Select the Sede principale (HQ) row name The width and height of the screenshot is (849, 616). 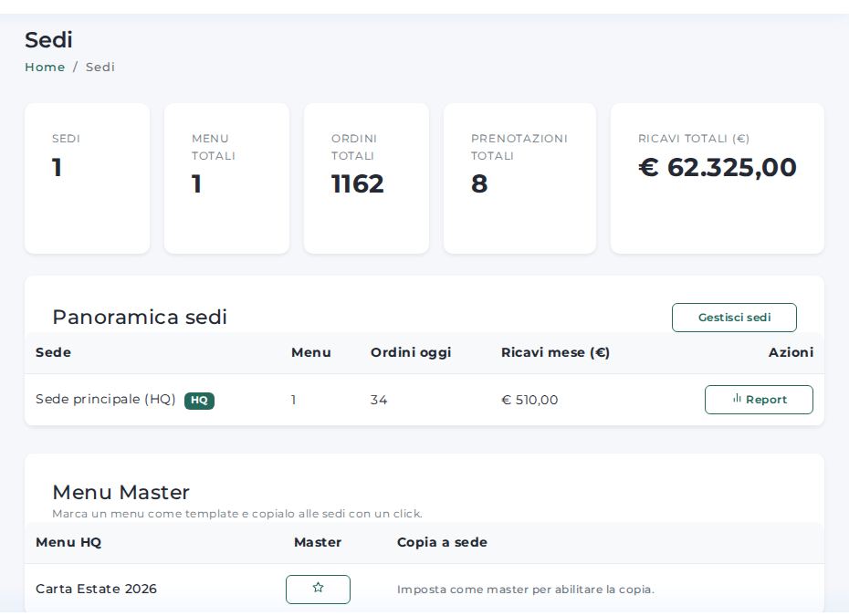106,399
